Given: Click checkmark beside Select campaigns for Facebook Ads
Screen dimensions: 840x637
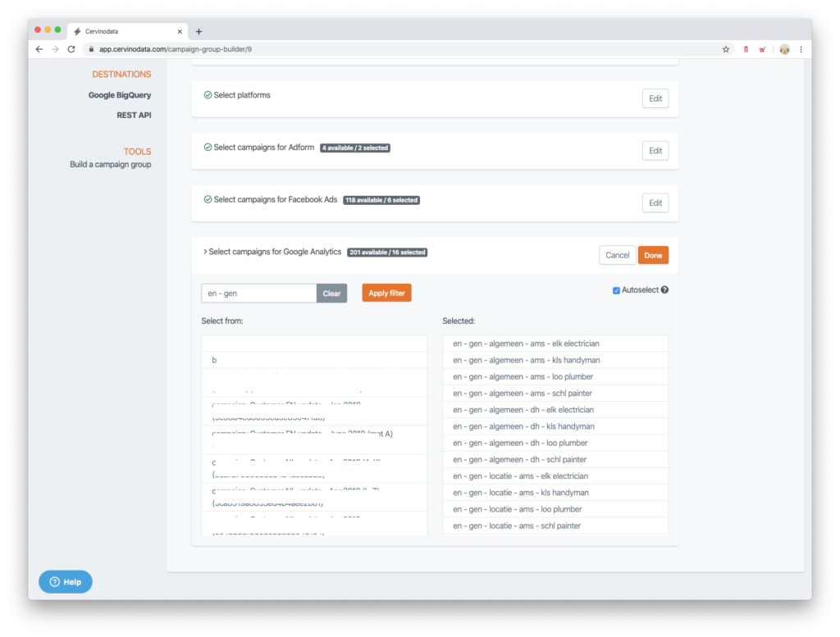Looking at the screenshot, I should [x=208, y=200].
